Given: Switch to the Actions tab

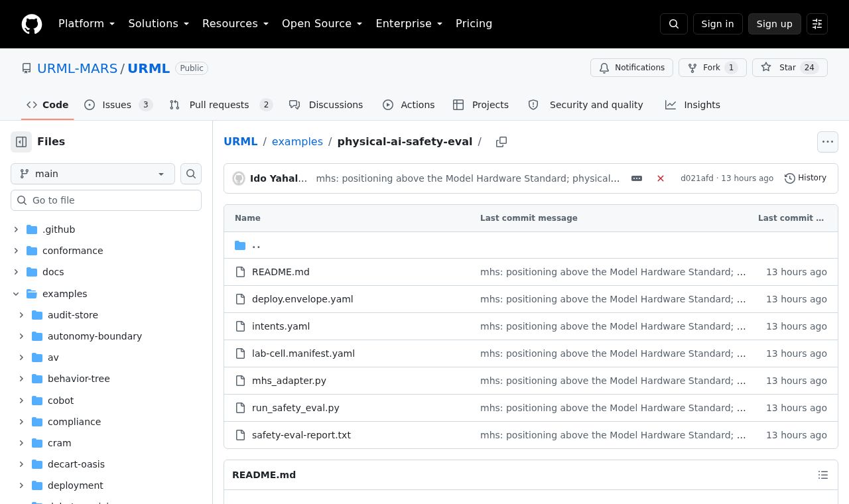Looking at the screenshot, I should click(x=409, y=105).
